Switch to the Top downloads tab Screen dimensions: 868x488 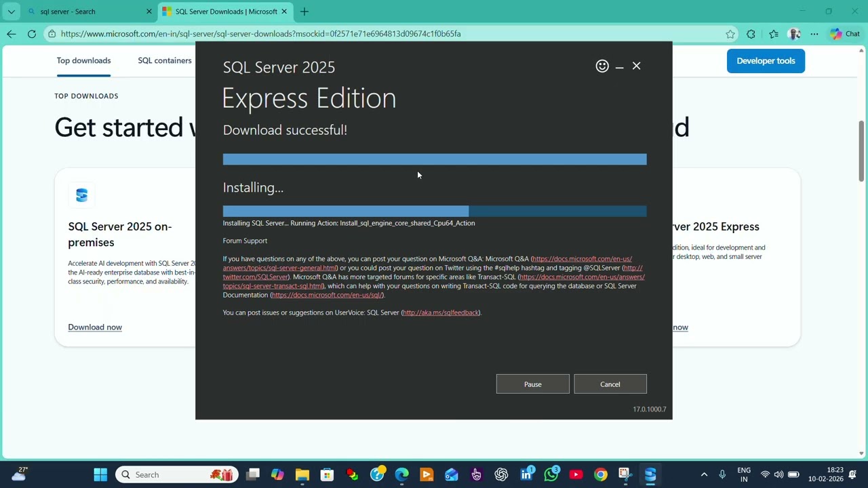(x=83, y=60)
